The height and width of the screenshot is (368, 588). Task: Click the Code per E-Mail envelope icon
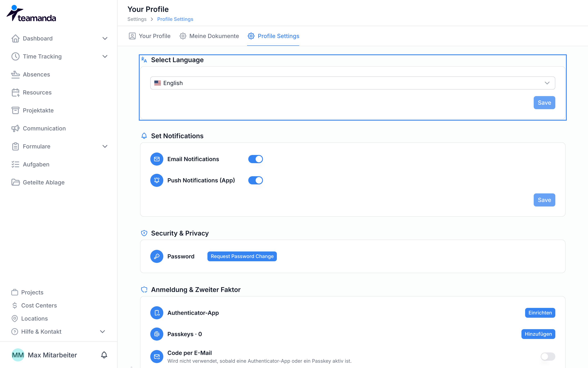point(157,357)
